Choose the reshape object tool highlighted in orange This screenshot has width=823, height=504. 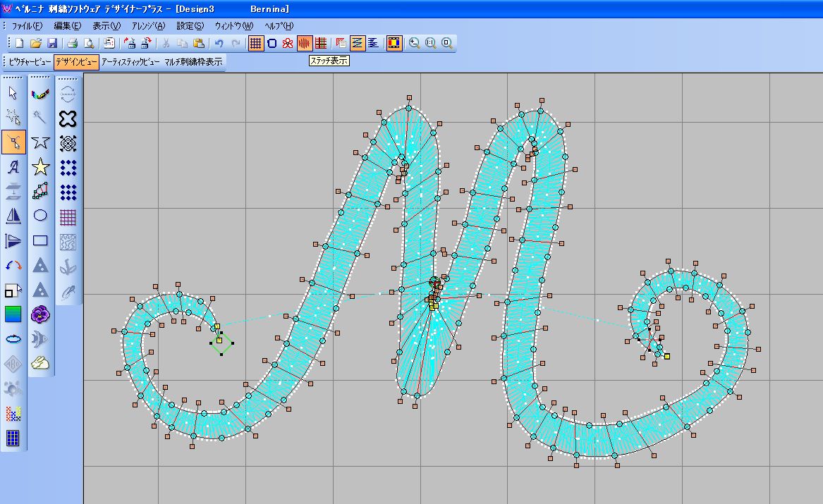(x=13, y=142)
